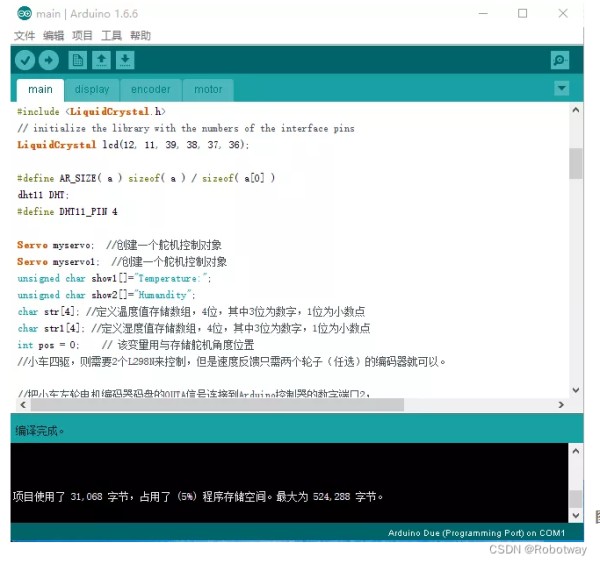The width and height of the screenshot is (600, 564).
Task: Switch to the main tab
Action: [x=40, y=90]
